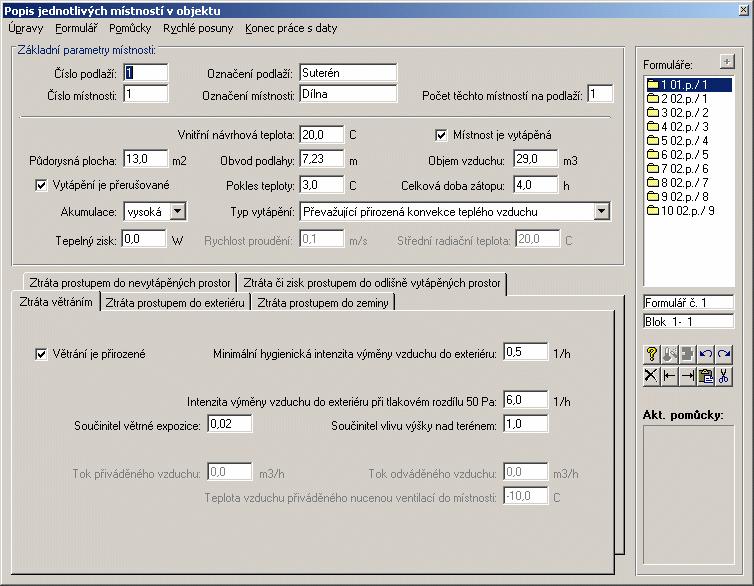The image size is (754, 586).
Task: Close the dialog window with X
Action: pos(743,10)
